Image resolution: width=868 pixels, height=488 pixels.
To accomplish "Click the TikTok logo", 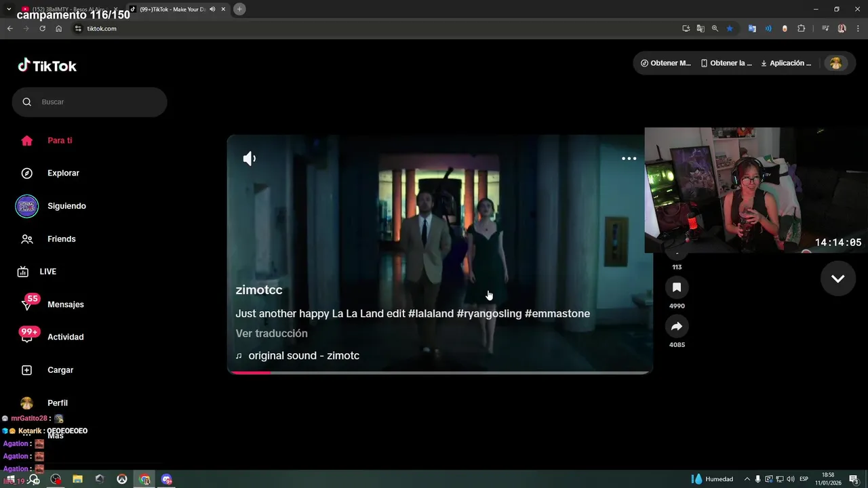I will pos(47,66).
